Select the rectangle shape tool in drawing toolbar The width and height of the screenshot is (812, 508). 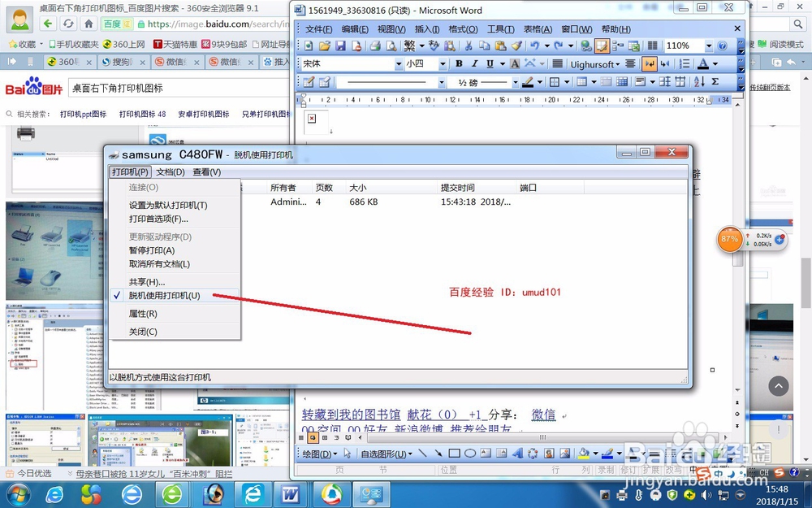click(454, 454)
